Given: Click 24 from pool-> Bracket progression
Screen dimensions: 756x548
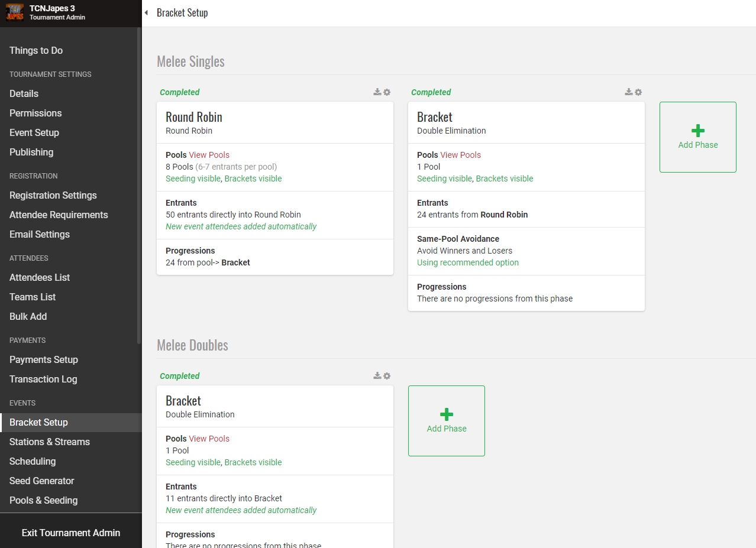Looking at the screenshot, I should click(x=208, y=262).
